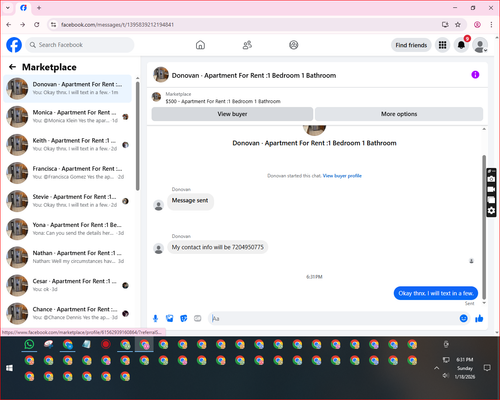Viewport: 500px width, 400px height.
Task: Open the Facebook logo home link
Action: coord(14,45)
